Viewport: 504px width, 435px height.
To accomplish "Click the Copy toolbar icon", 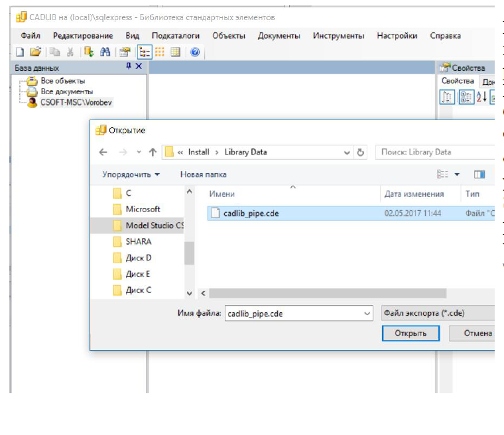I will [x=54, y=52].
